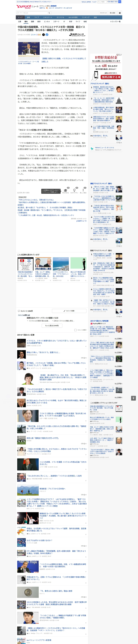
Task: Open the 【画像】削除された画像 link
Action: point(64,60)
